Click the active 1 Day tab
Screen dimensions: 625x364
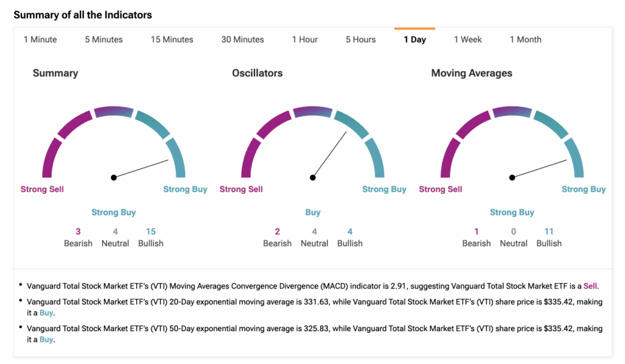tap(414, 40)
